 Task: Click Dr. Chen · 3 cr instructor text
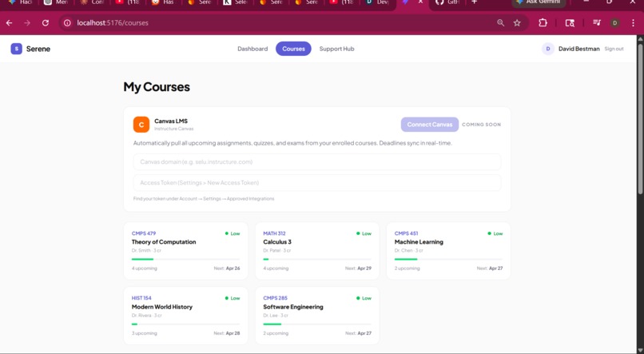[x=408, y=250]
